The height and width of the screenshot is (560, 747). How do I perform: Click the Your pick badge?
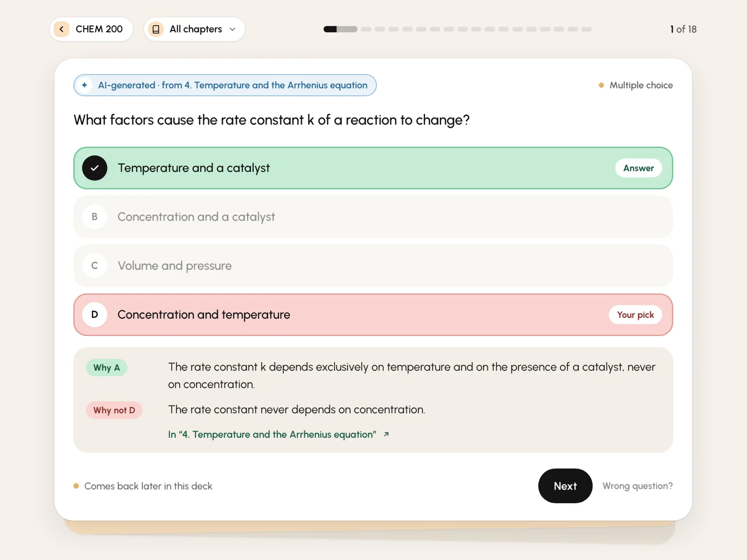point(635,315)
